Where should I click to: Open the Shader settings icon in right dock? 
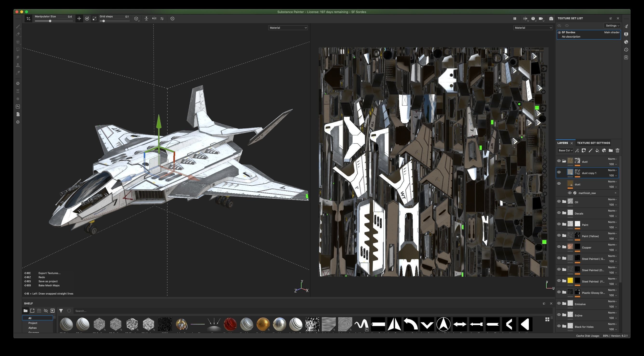click(x=626, y=42)
